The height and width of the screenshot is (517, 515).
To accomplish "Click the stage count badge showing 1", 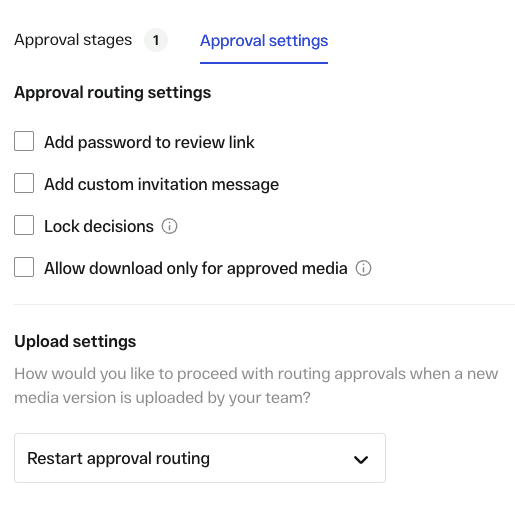I will [x=156, y=40].
